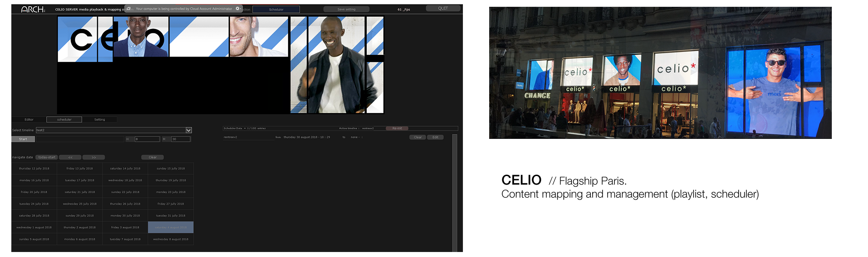The height and width of the screenshot is (257, 868).
Task: Click the H hour input field
Action: coord(147,139)
